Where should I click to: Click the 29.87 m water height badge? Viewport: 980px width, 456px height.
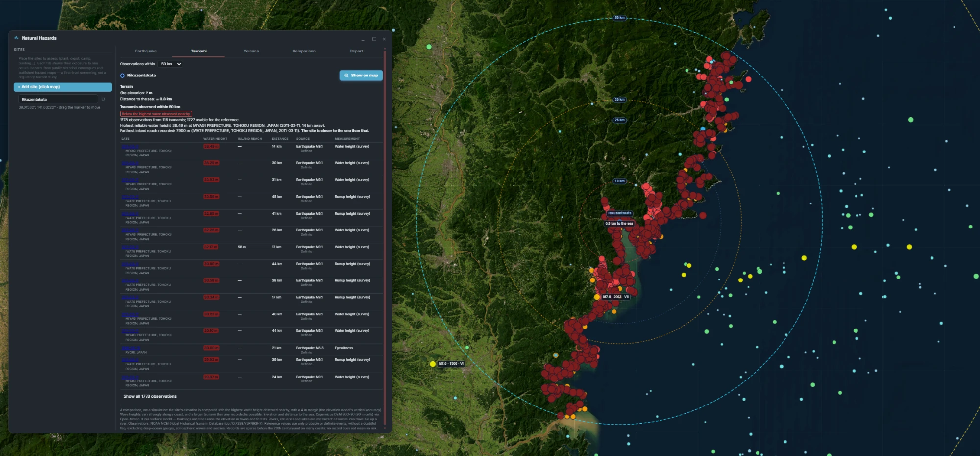click(211, 377)
